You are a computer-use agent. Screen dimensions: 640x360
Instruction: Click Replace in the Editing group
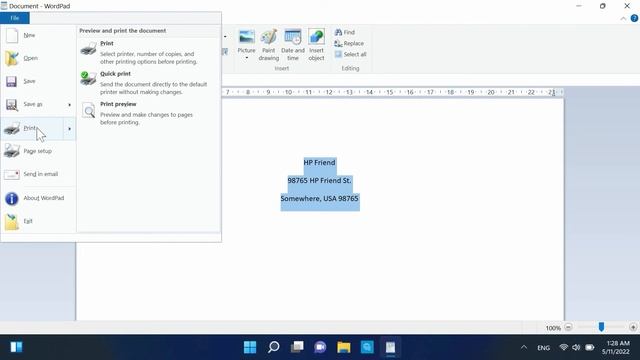pos(349,43)
